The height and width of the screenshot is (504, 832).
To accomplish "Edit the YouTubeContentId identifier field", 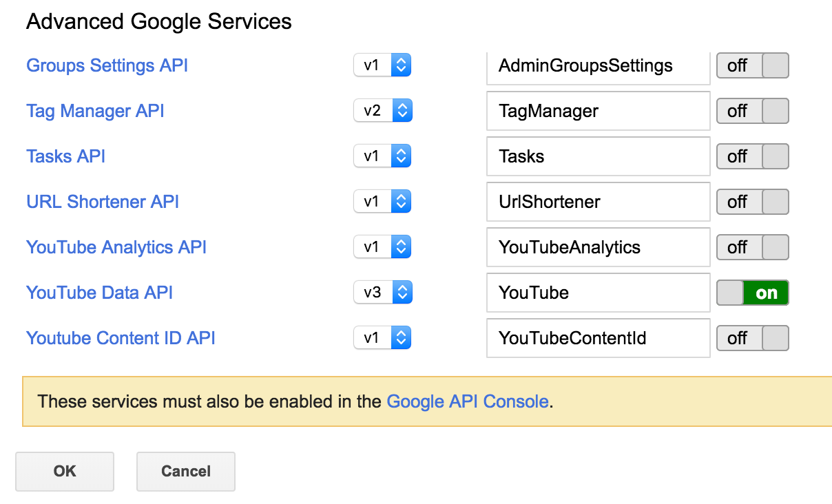I will pyautogui.click(x=598, y=338).
